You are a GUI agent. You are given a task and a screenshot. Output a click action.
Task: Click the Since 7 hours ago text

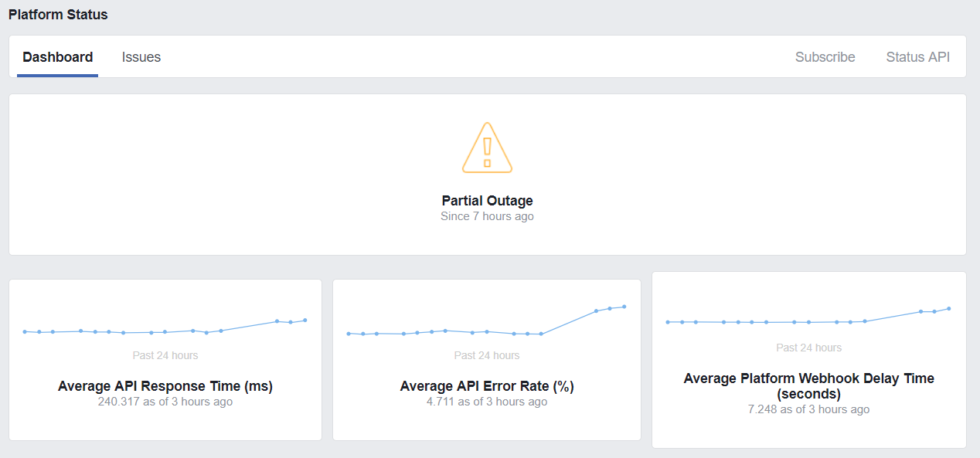487,217
